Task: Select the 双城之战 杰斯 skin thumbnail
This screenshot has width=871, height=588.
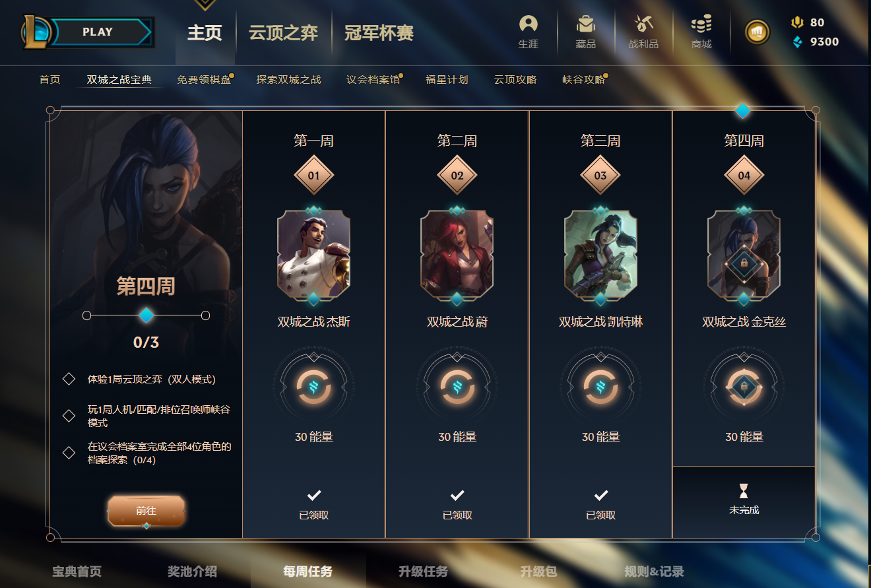Action: (x=313, y=255)
